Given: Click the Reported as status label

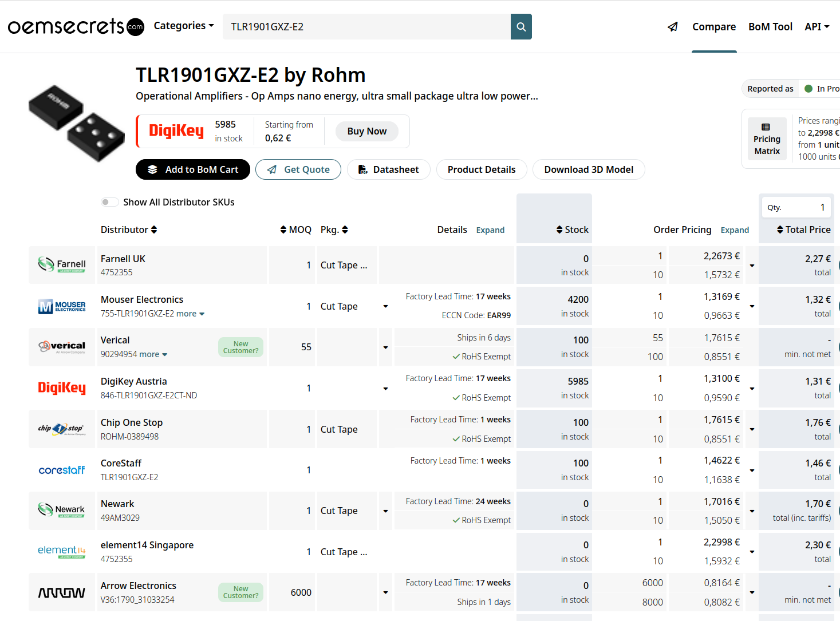Looking at the screenshot, I should [x=770, y=89].
